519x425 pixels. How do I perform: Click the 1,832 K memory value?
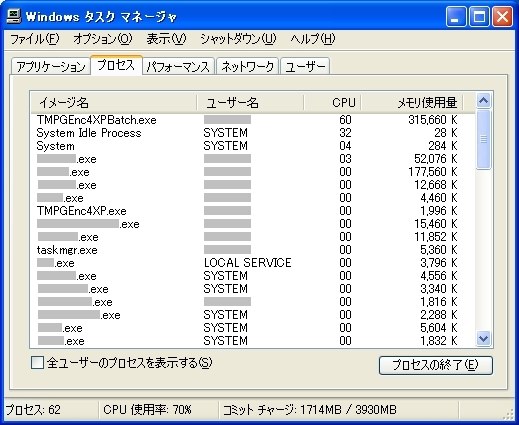439,341
